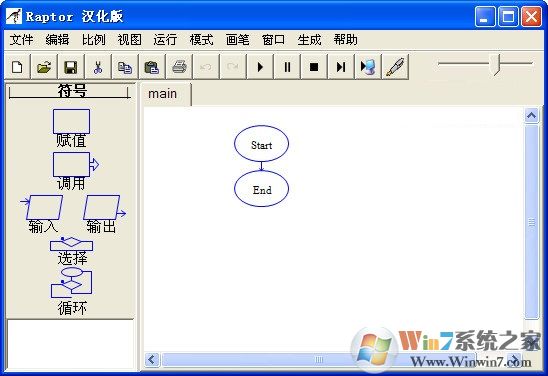
Task: Open the 运行 menu
Action: [165, 39]
